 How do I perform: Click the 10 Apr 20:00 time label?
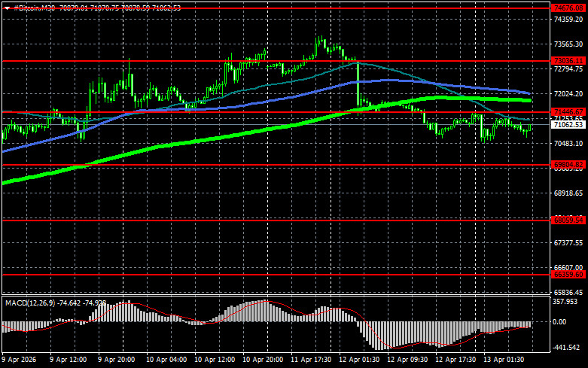263,360
